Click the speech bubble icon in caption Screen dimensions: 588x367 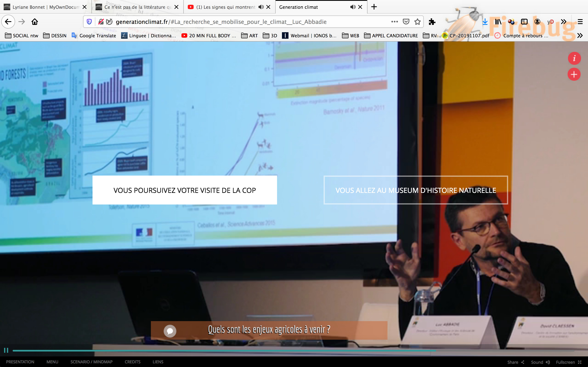point(170,331)
